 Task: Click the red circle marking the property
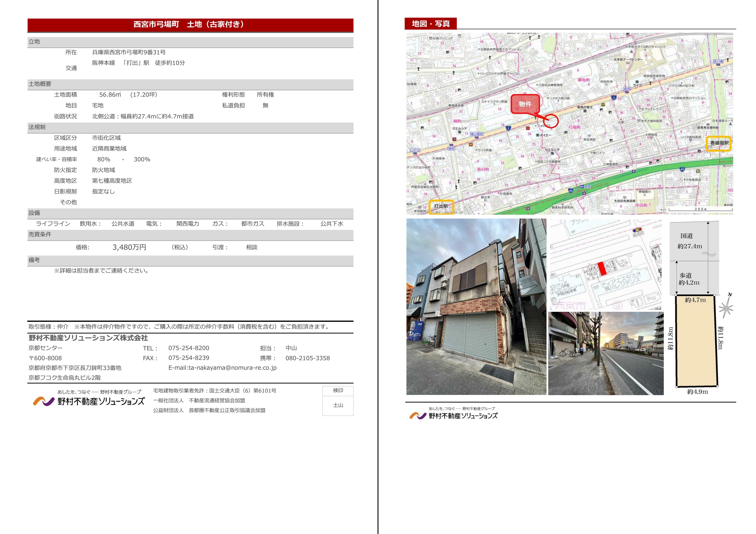(551, 121)
